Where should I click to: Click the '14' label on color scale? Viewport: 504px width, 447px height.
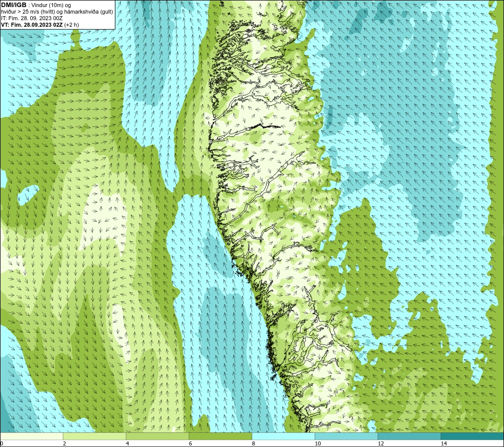tap(444, 443)
